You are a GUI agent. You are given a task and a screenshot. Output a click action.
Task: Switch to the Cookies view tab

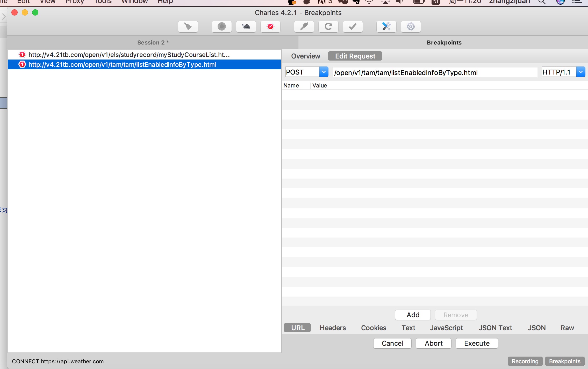(374, 328)
